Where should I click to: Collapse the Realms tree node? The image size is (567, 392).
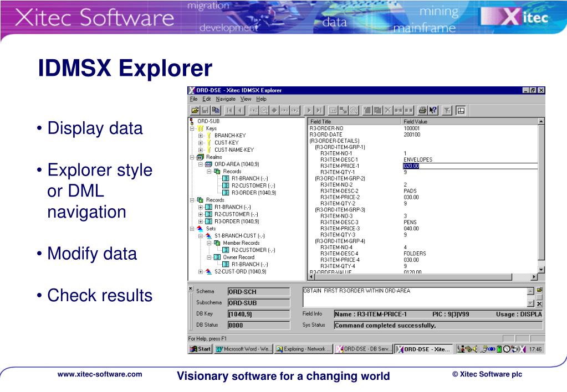[x=192, y=157]
